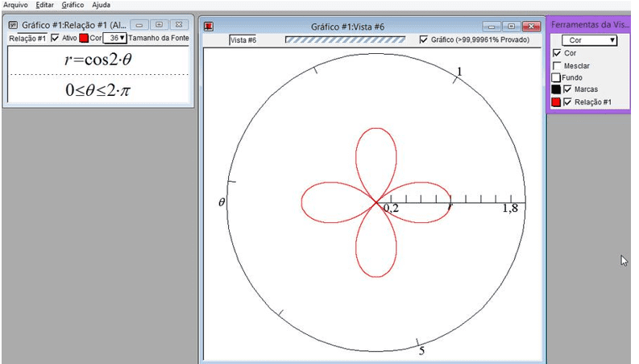The image size is (639, 364).
Task: Maximize the Gráfico #1:Vista #6 window
Action: tap(512, 27)
